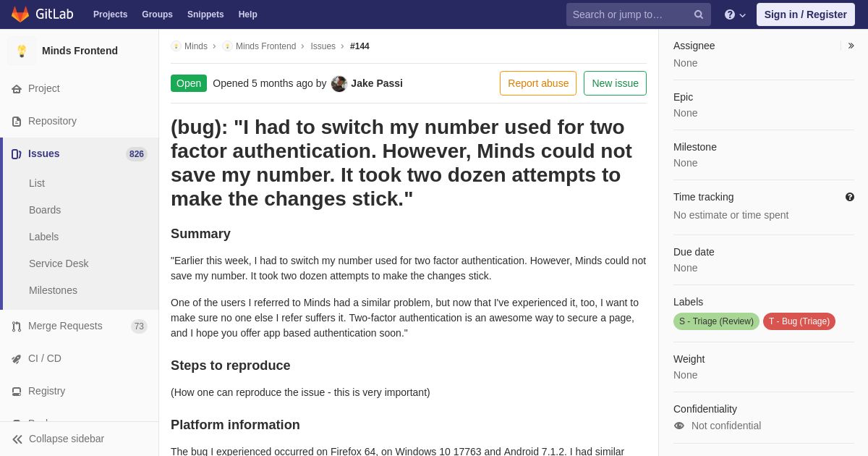Click the Time tracking help icon

pyautogui.click(x=850, y=197)
